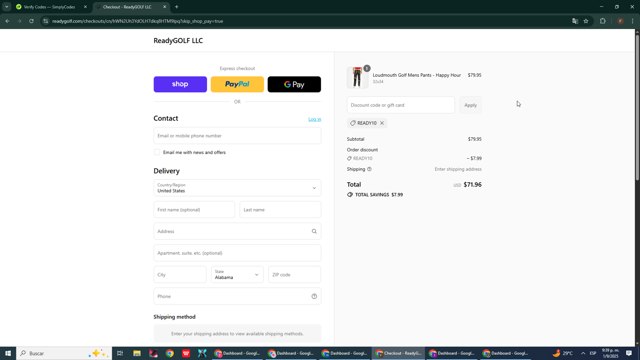Screen dimensions: 640x360
Task: Click the Loudmouth Golf pants thumbnail
Action: [x=357, y=77]
